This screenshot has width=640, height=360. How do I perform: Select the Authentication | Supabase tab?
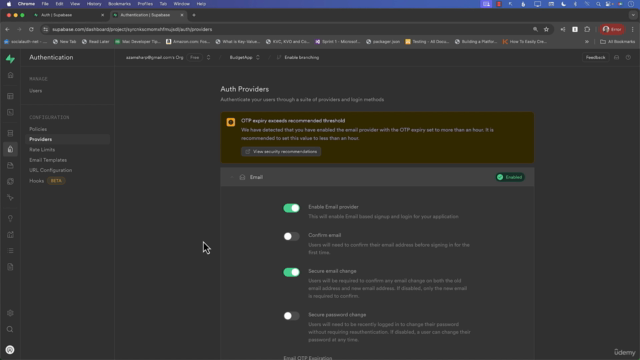pos(148,15)
